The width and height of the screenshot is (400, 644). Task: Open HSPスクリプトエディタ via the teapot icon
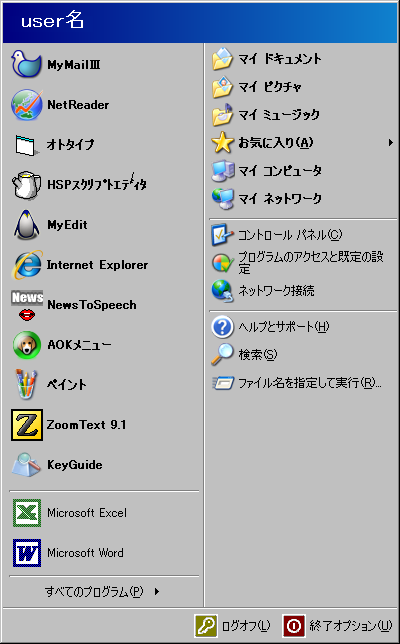[x=26, y=185]
